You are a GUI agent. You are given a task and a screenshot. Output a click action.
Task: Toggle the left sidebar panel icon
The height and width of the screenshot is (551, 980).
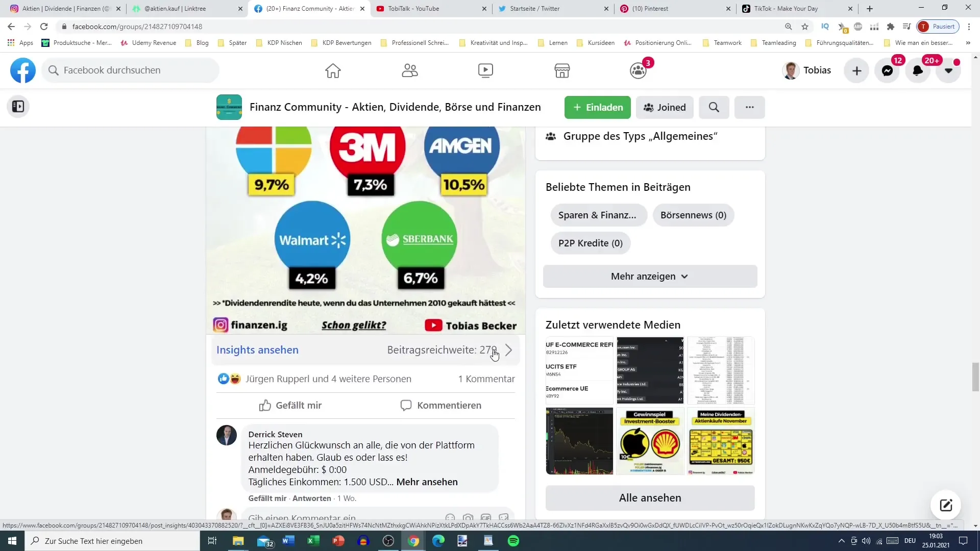pos(18,106)
